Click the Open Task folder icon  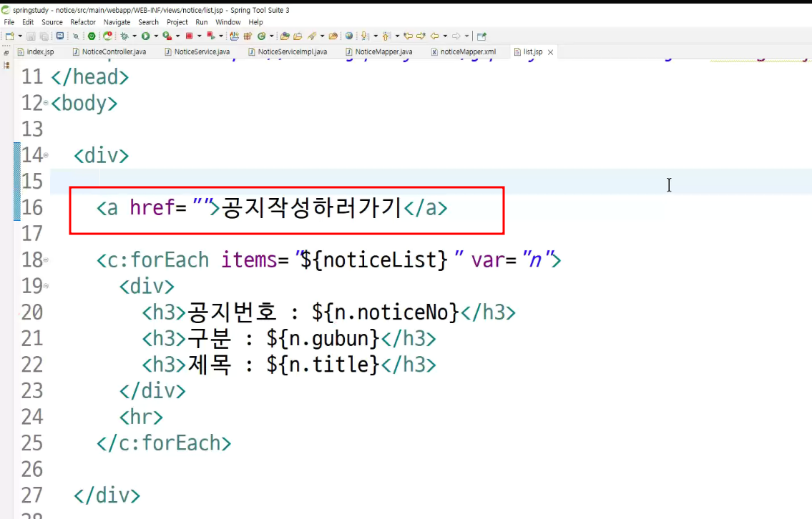[284, 36]
